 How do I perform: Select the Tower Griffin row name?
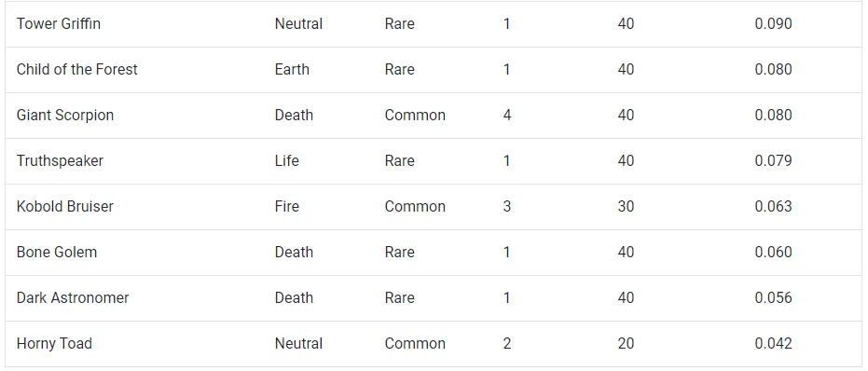(59, 24)
